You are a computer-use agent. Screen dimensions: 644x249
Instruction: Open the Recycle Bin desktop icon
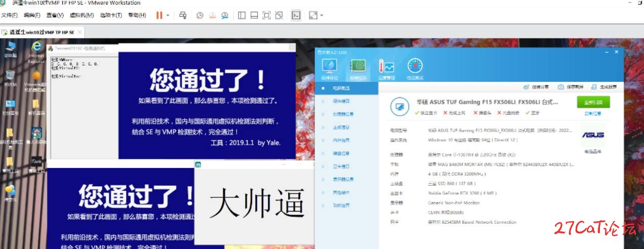tap(10, 79)
